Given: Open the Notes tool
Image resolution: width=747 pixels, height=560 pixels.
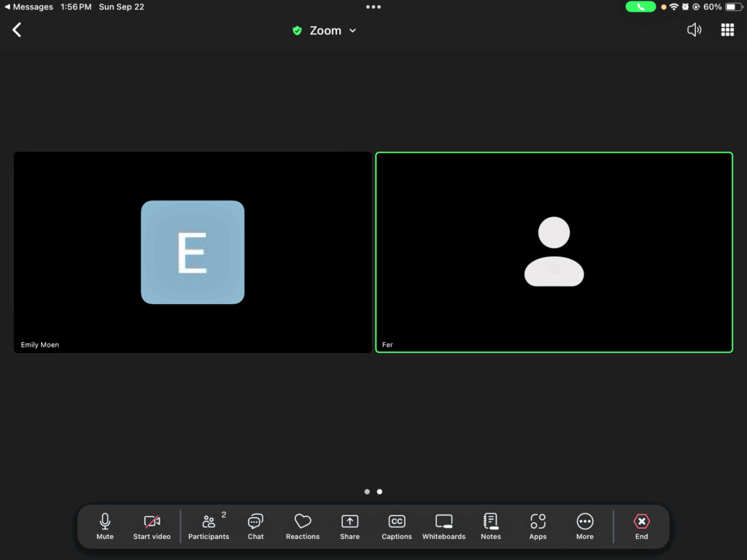Looking at the screenshot, I should coord(491,526).
